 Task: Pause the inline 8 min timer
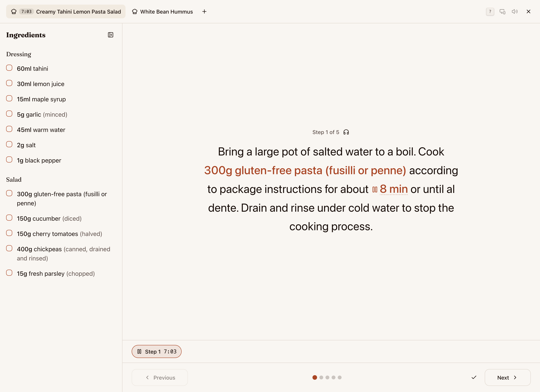375,189
